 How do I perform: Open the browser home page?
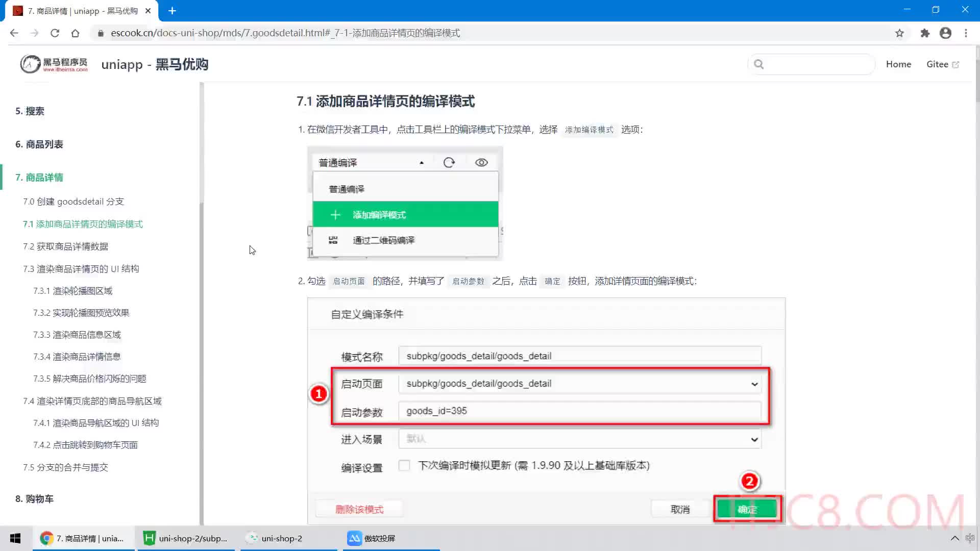75,33
